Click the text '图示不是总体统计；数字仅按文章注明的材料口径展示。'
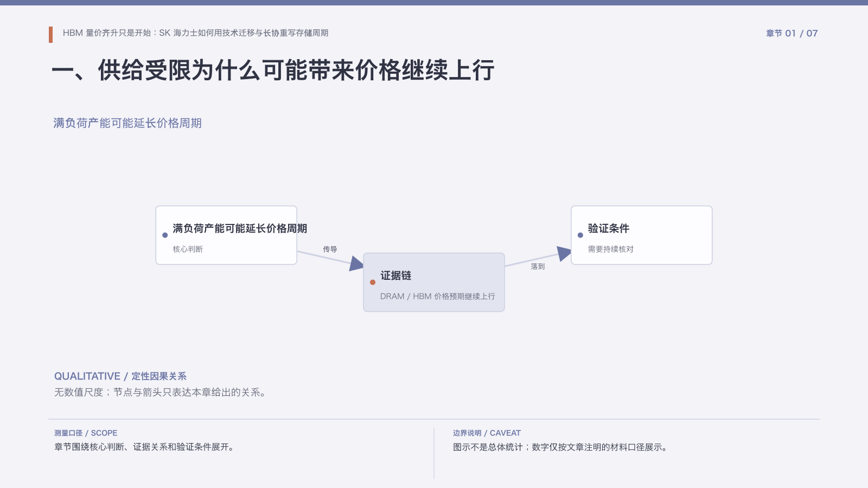The height and width of the screenshot is (488, 868). [561, 447]
